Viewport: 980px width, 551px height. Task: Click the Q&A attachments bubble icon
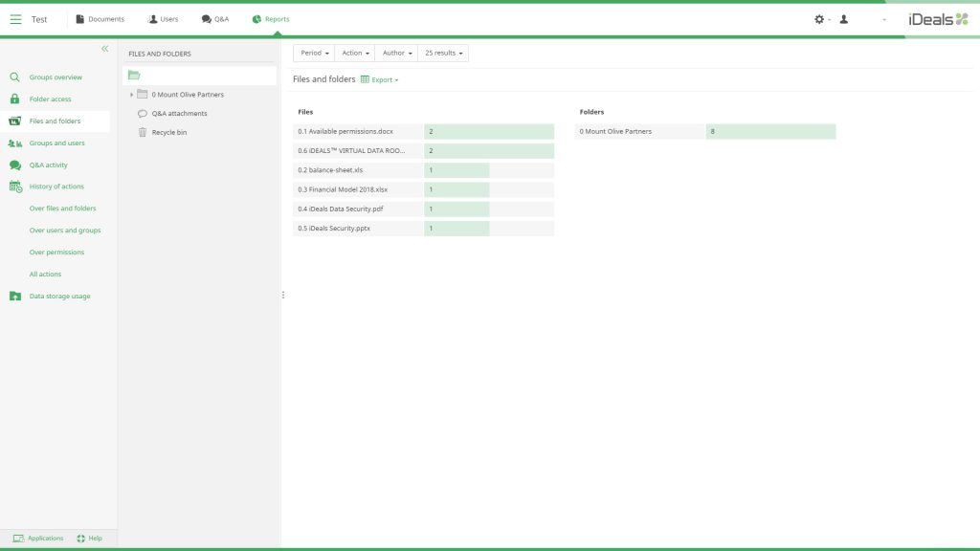(143, 114)
